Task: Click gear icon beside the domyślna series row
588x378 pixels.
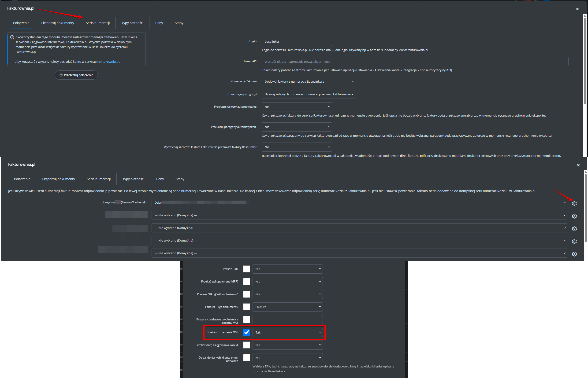Action: (x=574, y=203)
